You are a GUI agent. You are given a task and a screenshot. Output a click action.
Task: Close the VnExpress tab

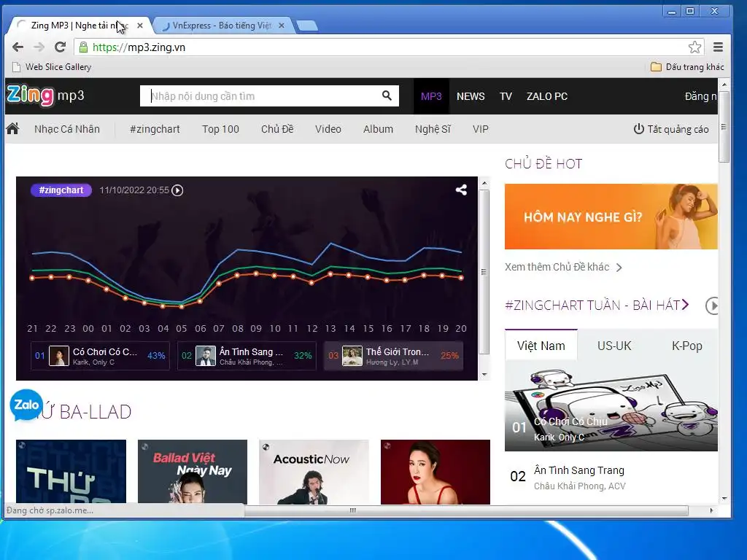click(282, 26)
